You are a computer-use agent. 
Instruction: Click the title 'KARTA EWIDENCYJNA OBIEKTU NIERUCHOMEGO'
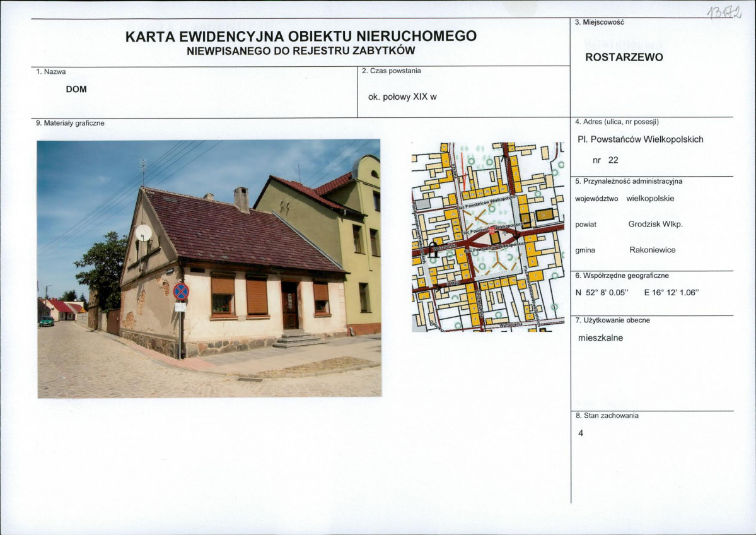click(x=301, y=36)
